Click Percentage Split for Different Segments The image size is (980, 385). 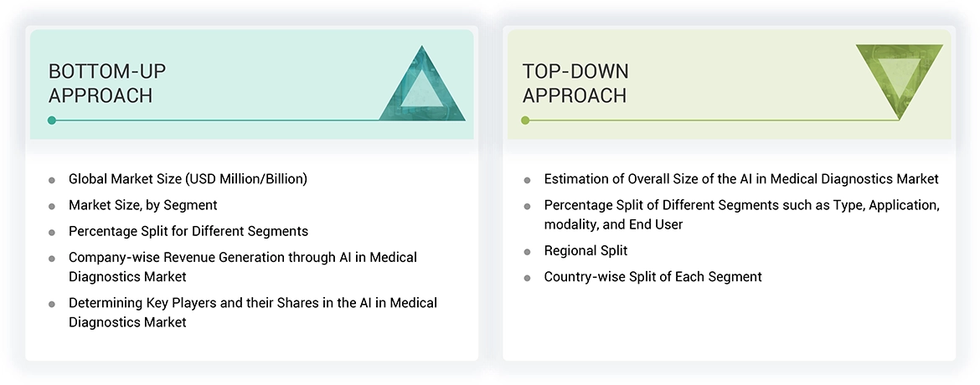[x=188, y=231]
